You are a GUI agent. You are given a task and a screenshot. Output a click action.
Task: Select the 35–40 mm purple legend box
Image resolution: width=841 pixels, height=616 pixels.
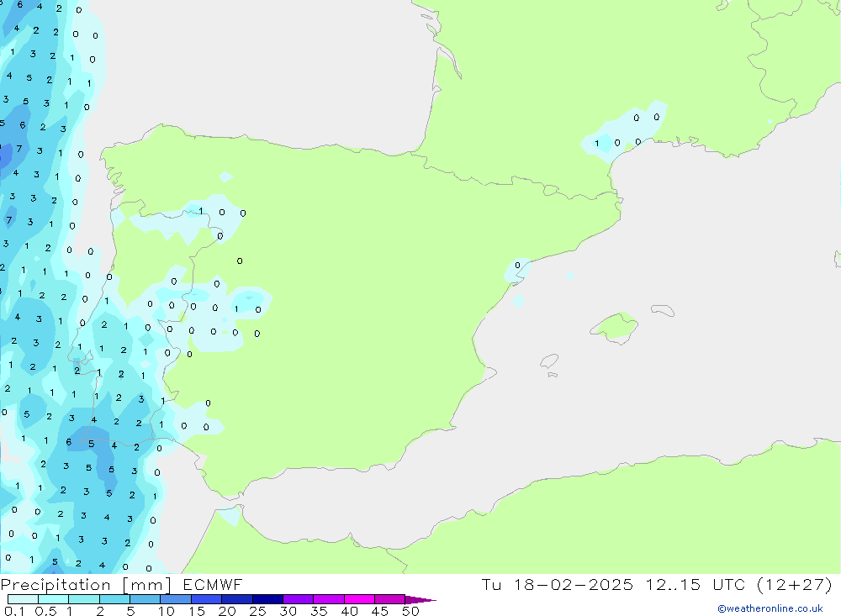pyautogui.click(x=329, y=599)
